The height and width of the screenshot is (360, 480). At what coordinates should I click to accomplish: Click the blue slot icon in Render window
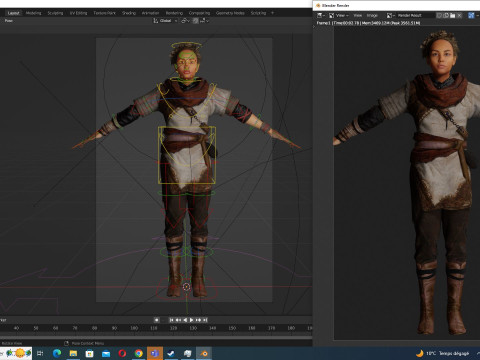click(x=471, y=15)
